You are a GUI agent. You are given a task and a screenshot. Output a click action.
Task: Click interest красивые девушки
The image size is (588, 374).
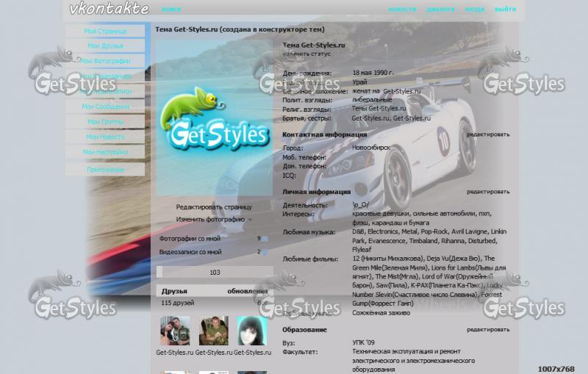[x=381, y=214]
